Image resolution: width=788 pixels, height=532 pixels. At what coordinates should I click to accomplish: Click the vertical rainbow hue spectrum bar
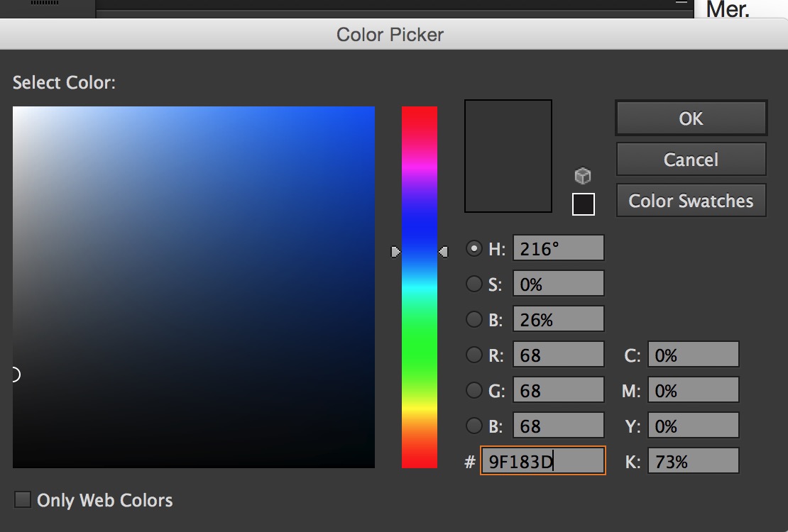[x=420, y=287]
